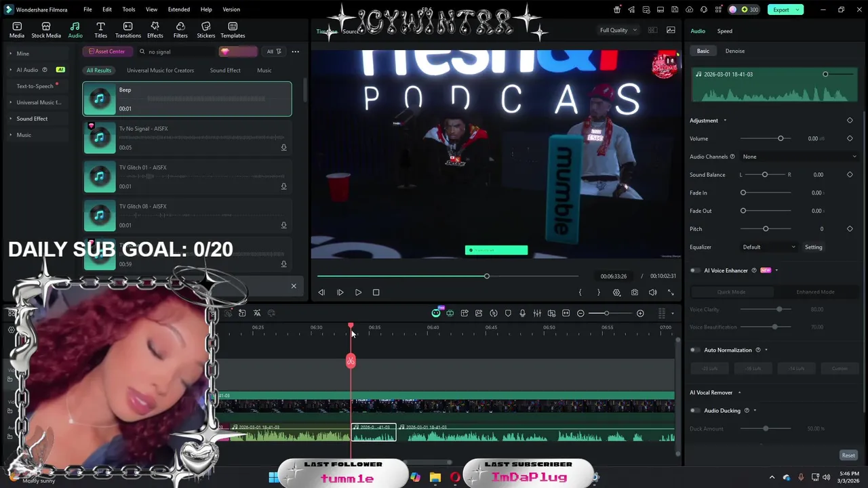Click the marker shield icon in timeline toolbar
868x488 pixels.
pyautogui.click(x=508, y=313)
